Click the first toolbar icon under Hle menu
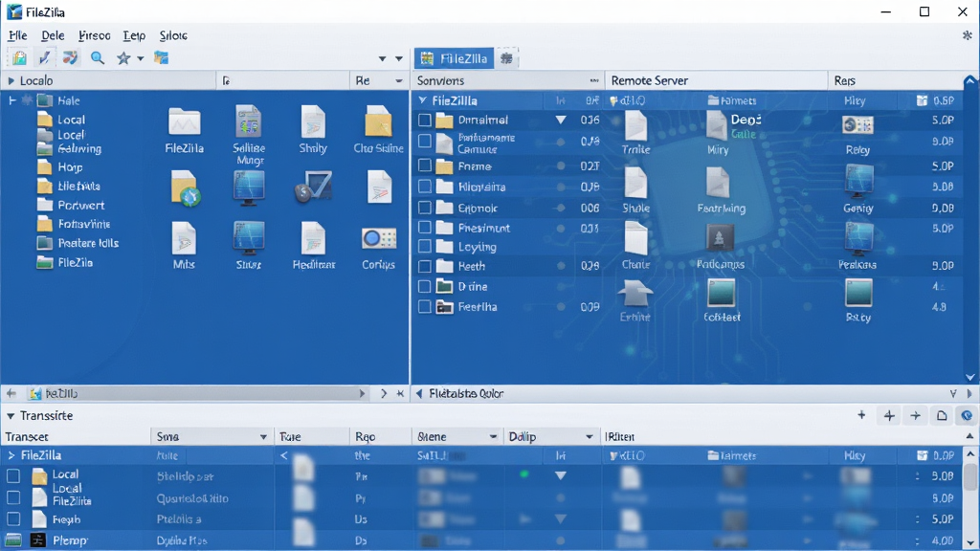Viewport: 980px width, 551px height. pos(19,58)
